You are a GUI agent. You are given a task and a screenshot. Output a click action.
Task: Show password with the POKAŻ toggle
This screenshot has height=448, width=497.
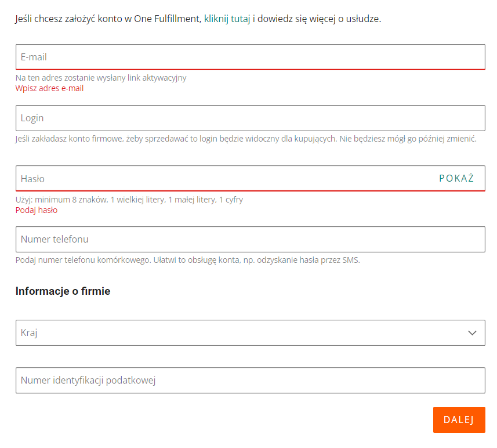point(456,179)
